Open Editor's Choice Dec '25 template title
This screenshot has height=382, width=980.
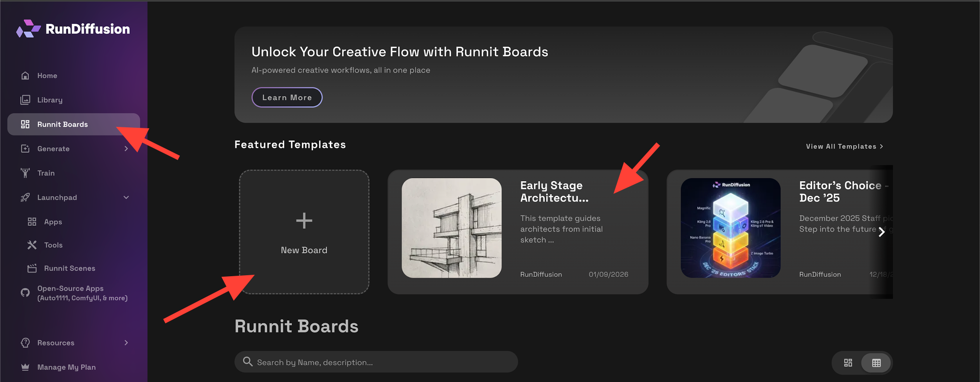pos(844,191)
